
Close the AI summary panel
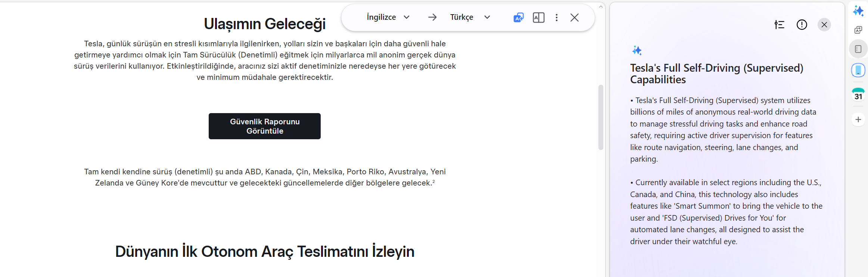824,25
